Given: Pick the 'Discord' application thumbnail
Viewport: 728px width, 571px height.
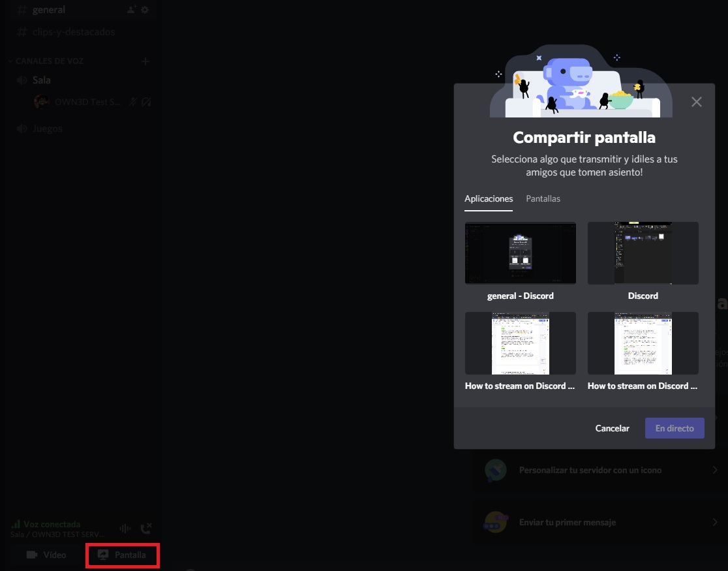Looking at the screenshot, I should 643,253.
